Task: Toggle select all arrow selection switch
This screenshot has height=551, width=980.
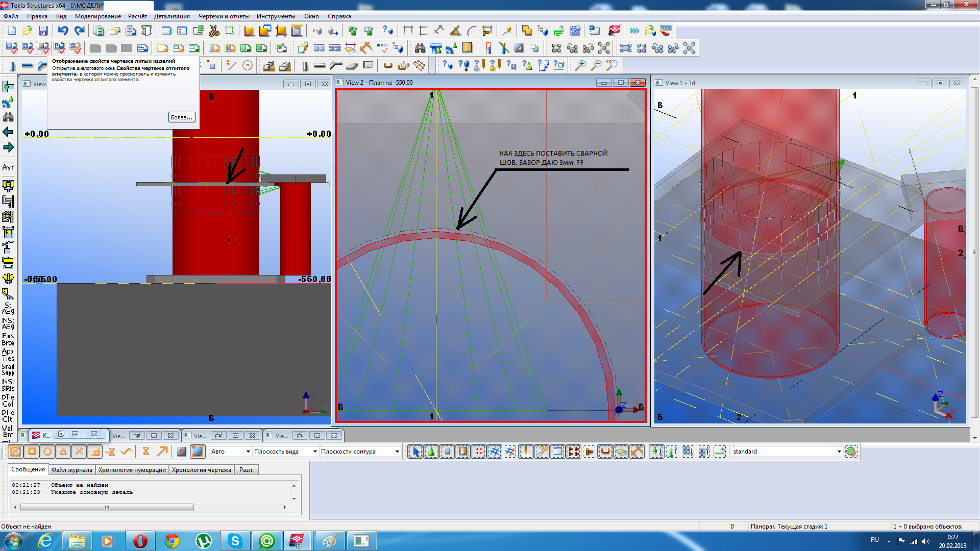Action: [x=415, y=452]
